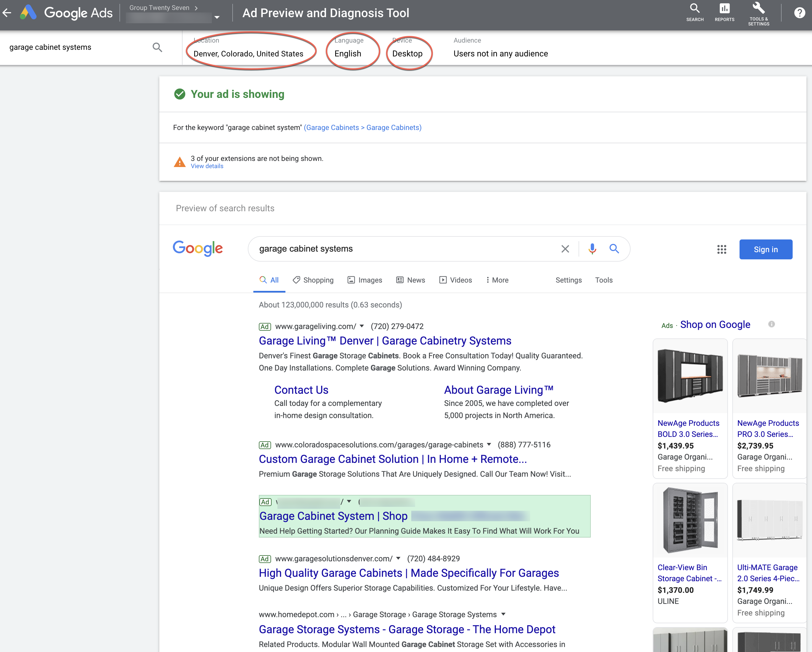Open search Settings link
Screen dimensions: 812x652
pos(568,280)
